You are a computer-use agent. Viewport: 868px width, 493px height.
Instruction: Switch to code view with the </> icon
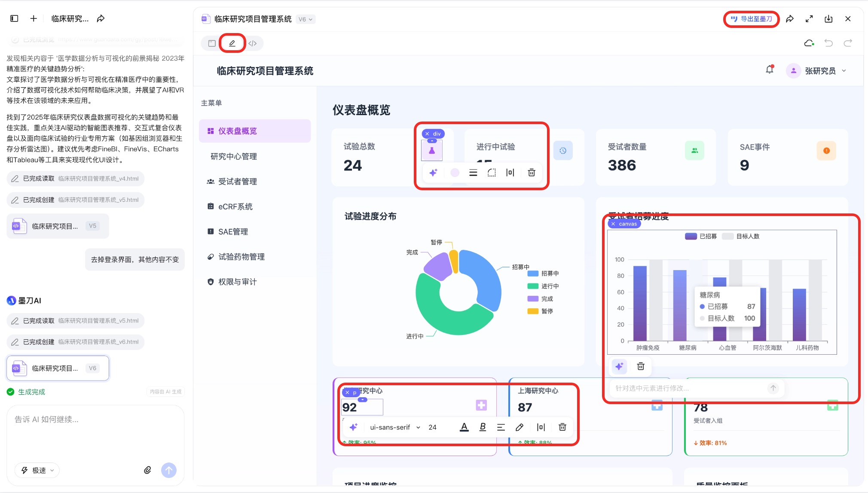tap(253, 43)
